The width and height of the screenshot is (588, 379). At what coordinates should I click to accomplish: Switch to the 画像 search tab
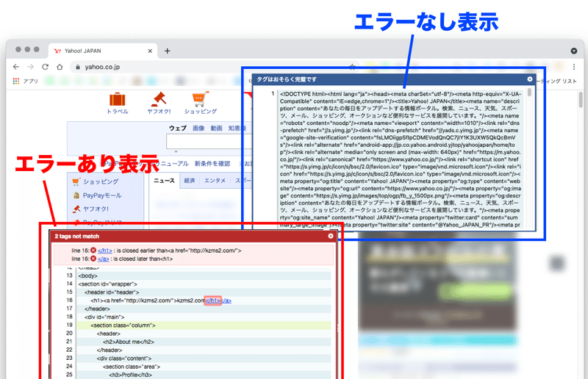tap(198, 129)
